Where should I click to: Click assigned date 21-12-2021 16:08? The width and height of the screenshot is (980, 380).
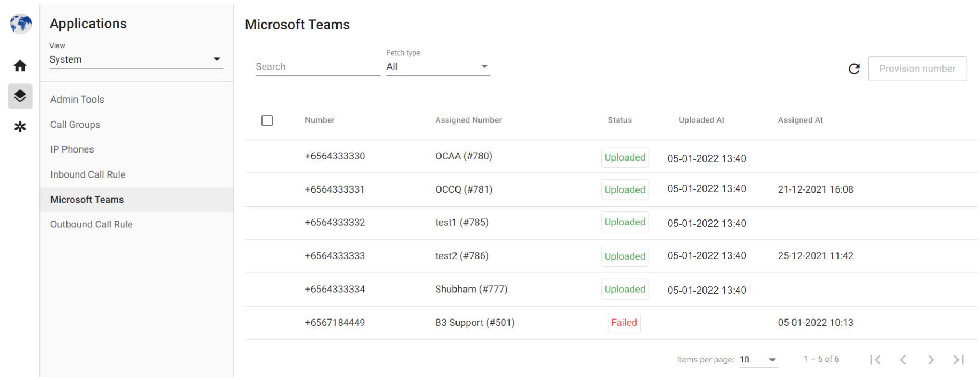click(x=816, y=189)
